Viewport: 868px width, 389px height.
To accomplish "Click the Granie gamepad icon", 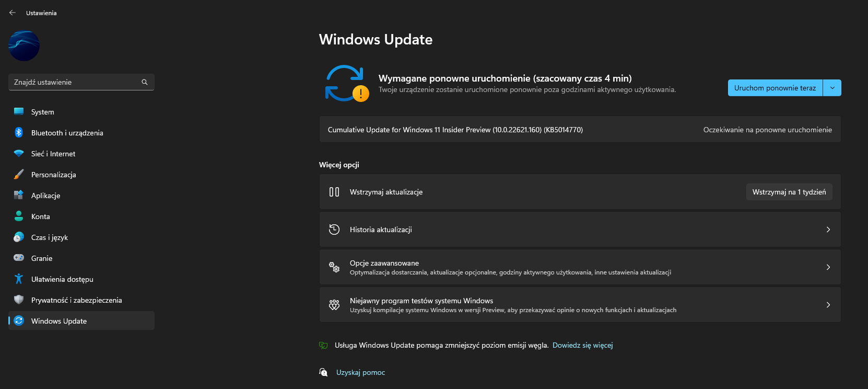I will point(19,258).
